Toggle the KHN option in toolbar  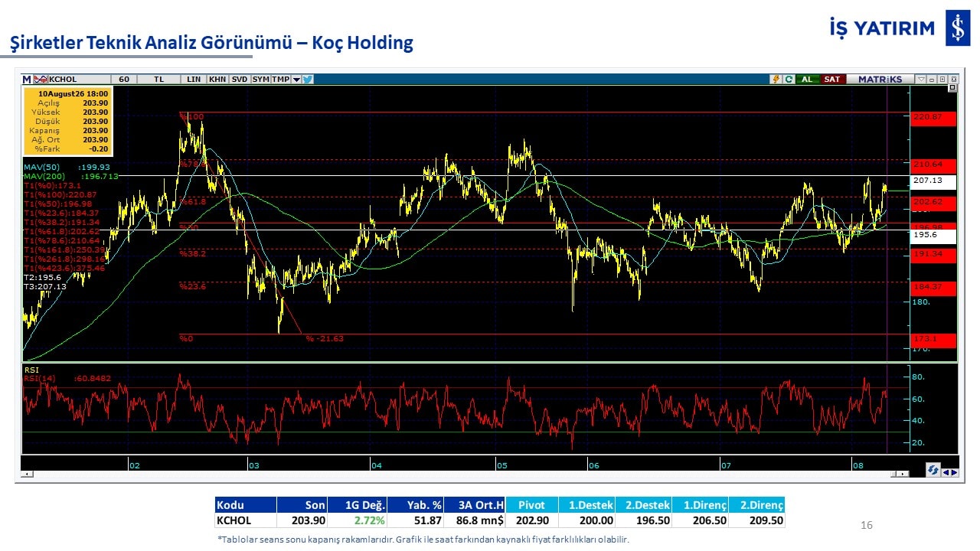pyautogui.click(x=217, y=79)
